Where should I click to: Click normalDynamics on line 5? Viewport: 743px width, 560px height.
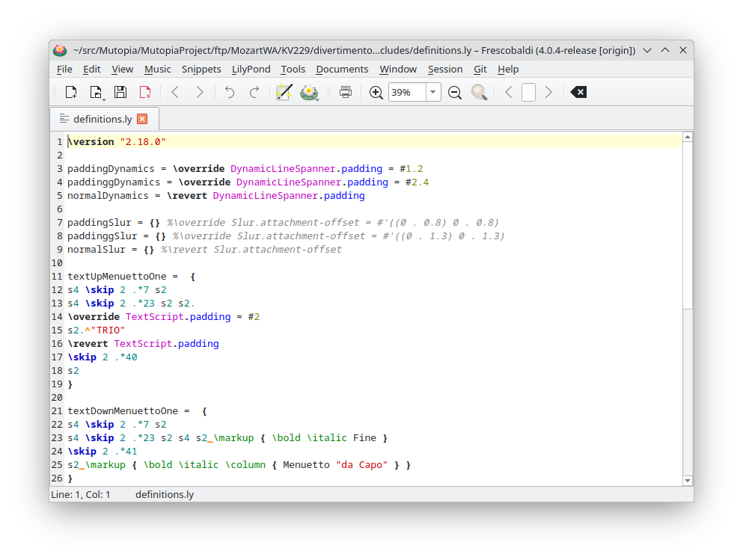click(108, 195)
